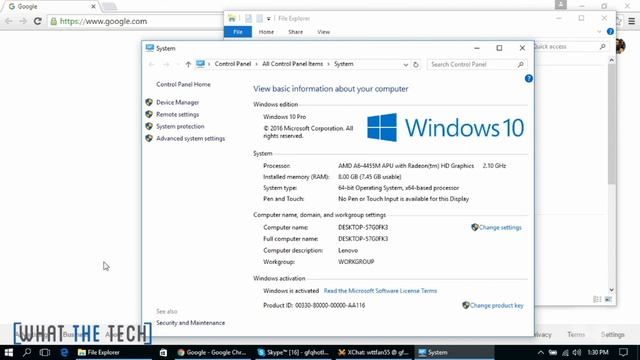
Task: Expand the File Explorer ribbon chevron
Action: click(599, 32)
